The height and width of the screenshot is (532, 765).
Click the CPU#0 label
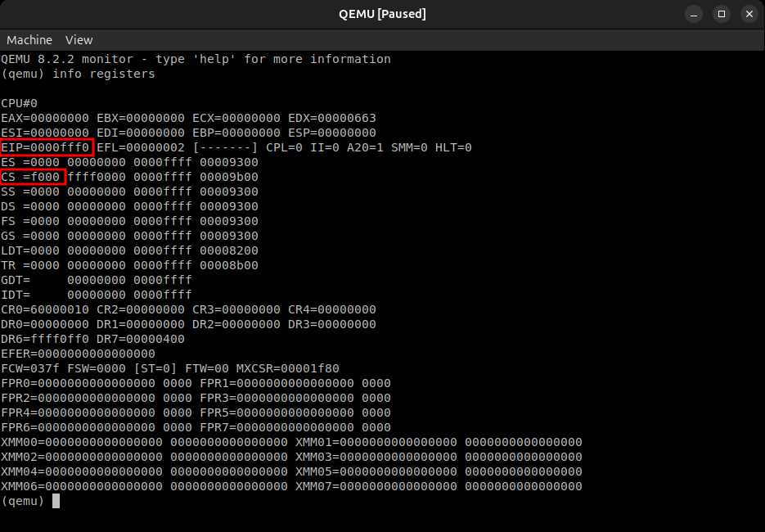(18, 103)
